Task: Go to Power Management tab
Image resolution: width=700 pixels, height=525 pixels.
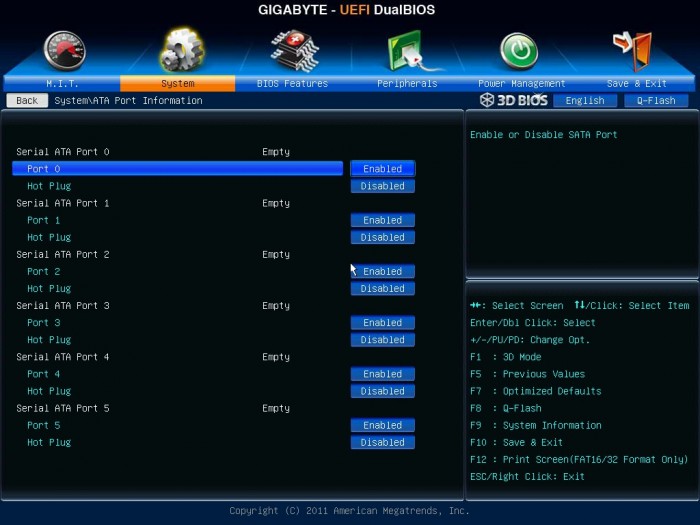Action: click(x=521, y=83)
